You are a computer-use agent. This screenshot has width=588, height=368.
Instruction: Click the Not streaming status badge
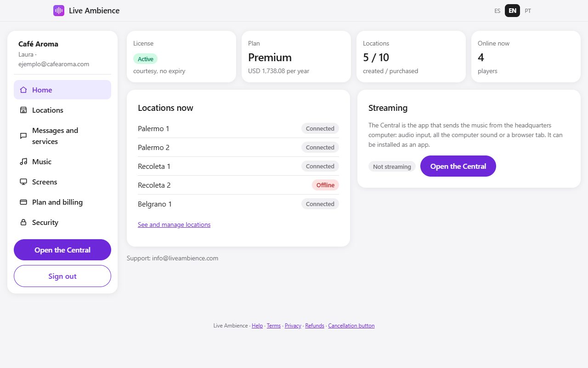point(392,167)
